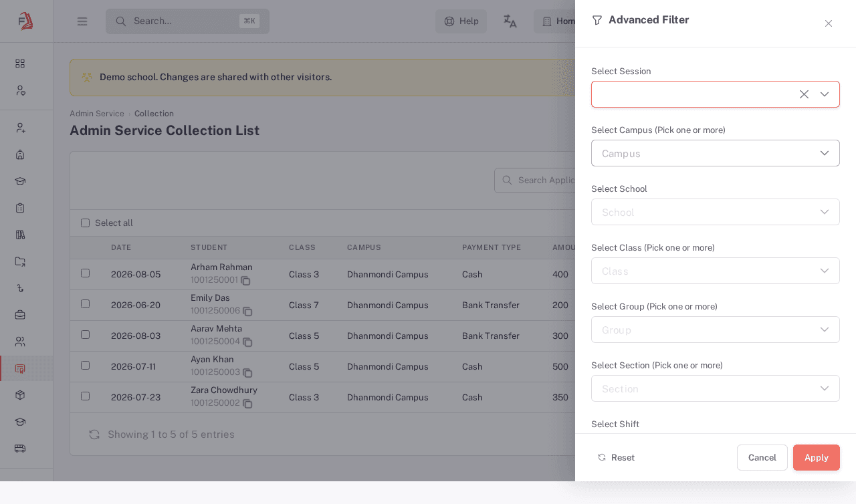Open the language translate icon
The width and height of the screenshot is (856, 504).
[510, 21]
